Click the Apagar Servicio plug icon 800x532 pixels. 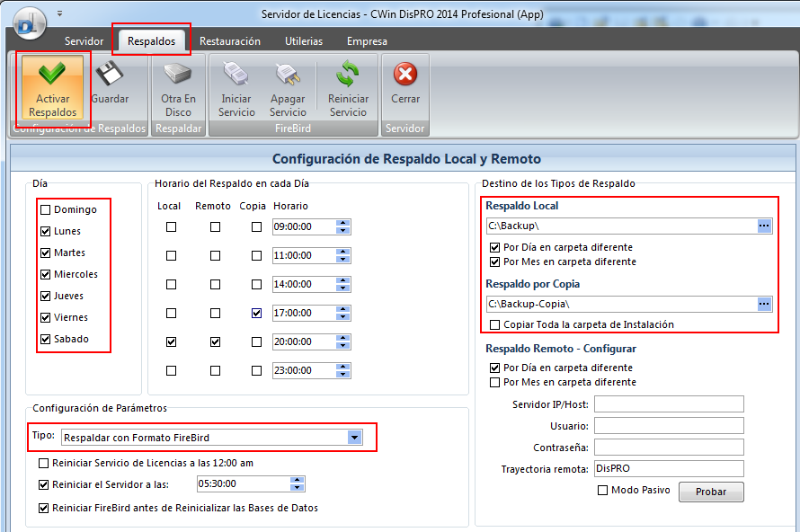point(288,75)
